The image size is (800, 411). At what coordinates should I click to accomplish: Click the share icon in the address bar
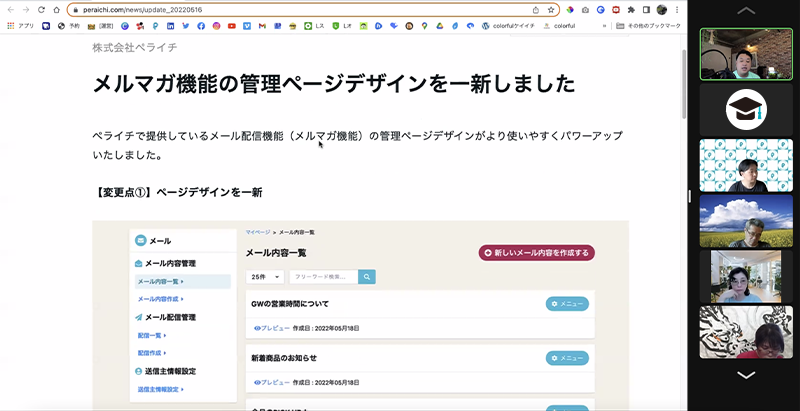click(x=536, y=9)
